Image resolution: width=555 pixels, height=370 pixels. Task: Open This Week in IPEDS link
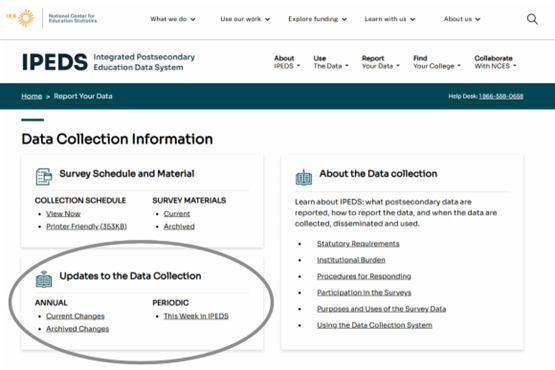coord(196,316)
